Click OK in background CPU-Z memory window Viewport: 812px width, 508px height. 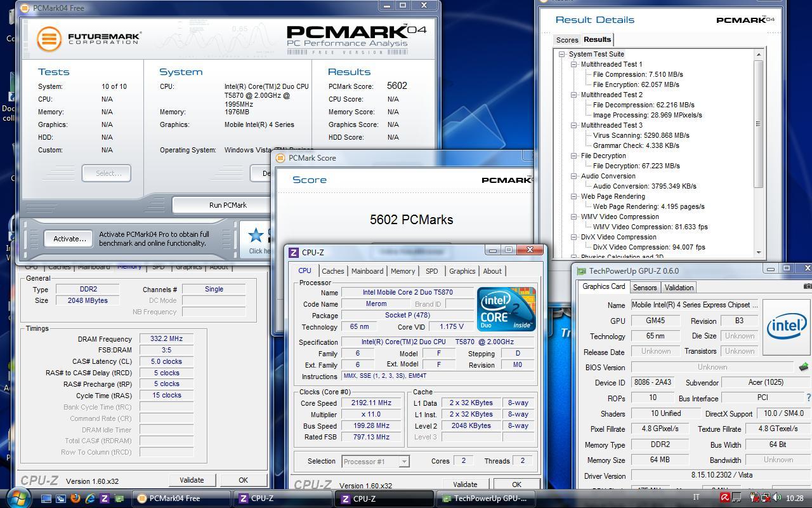pyautogui.click(x=243, y=480)
